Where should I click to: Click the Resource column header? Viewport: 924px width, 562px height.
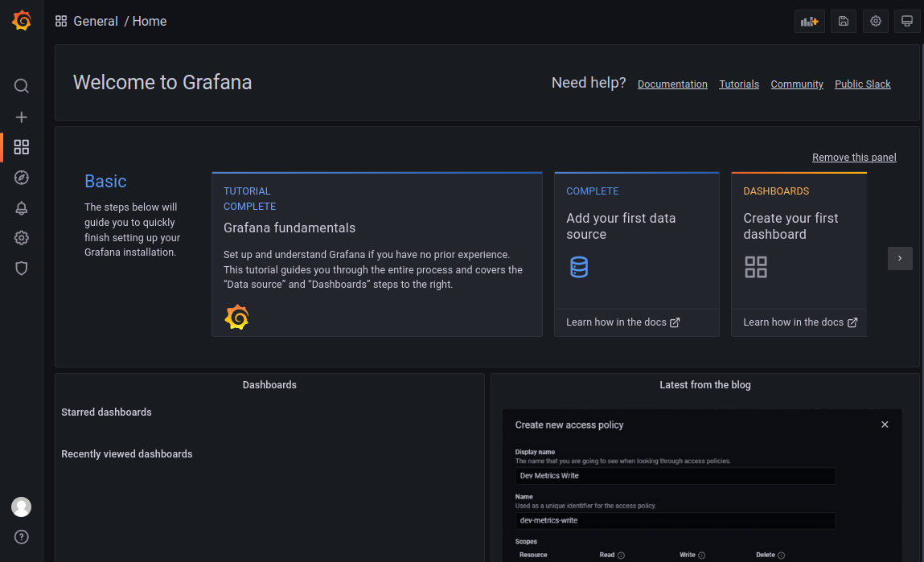533,555
